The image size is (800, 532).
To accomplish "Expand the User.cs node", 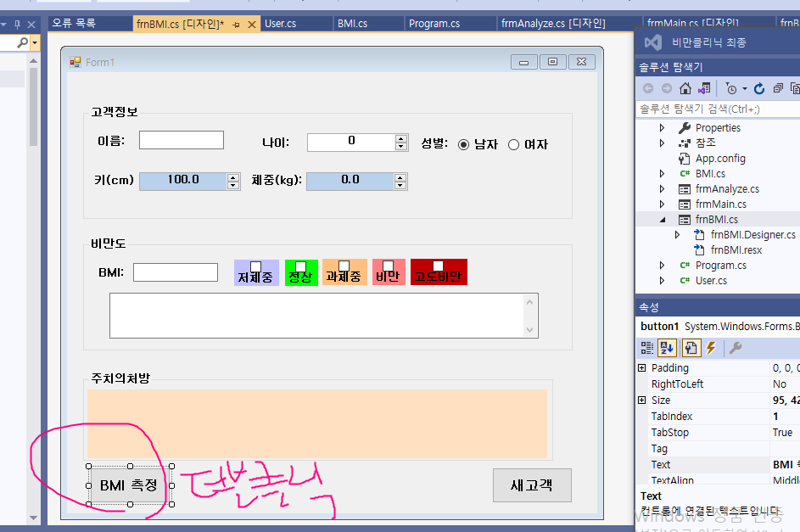I will [x=662, y=281].
